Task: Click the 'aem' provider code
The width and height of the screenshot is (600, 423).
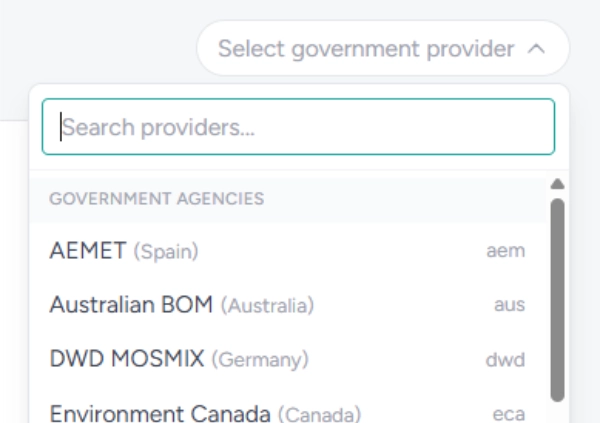Action: 505,252
